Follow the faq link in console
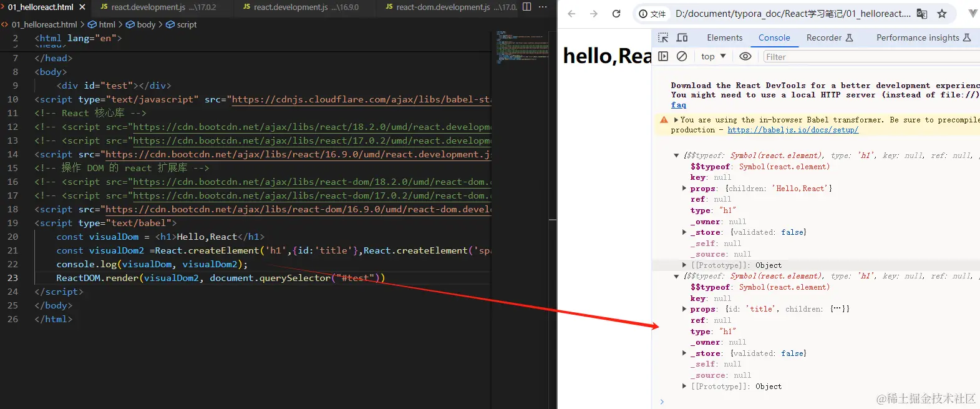980x409 pixels. coord(679,105)
